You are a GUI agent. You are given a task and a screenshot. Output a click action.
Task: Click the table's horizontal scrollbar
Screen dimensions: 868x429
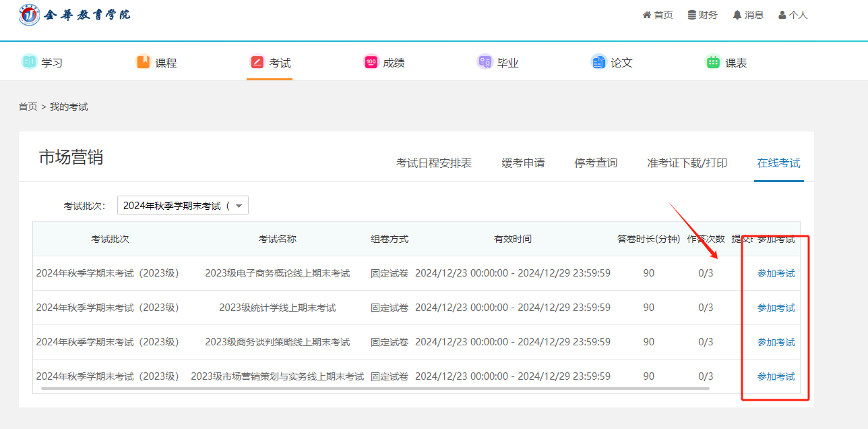375,389
